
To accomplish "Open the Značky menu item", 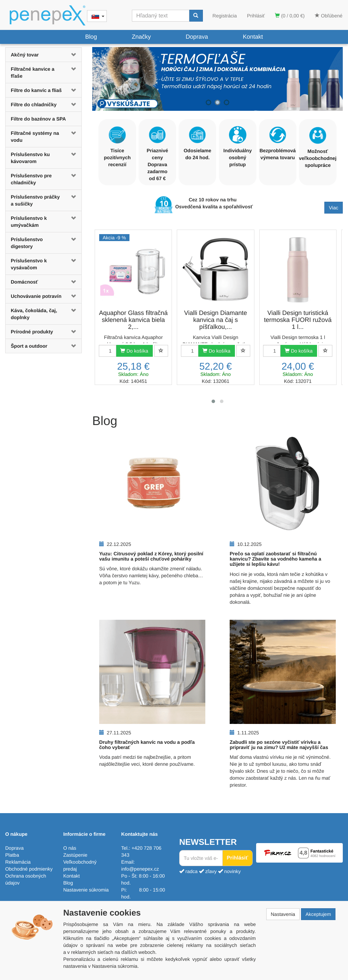I will [141, 37].
